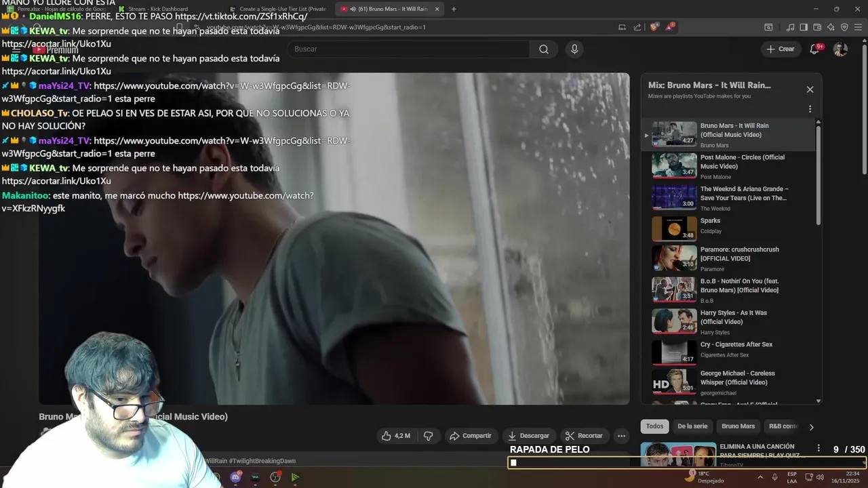868x488 pixels.
Task: Select the Bruno Mars filter chip
Action: 738,426
